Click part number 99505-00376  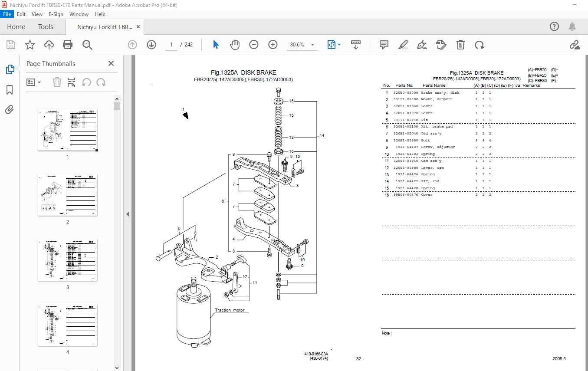click(x=406, y=195)
